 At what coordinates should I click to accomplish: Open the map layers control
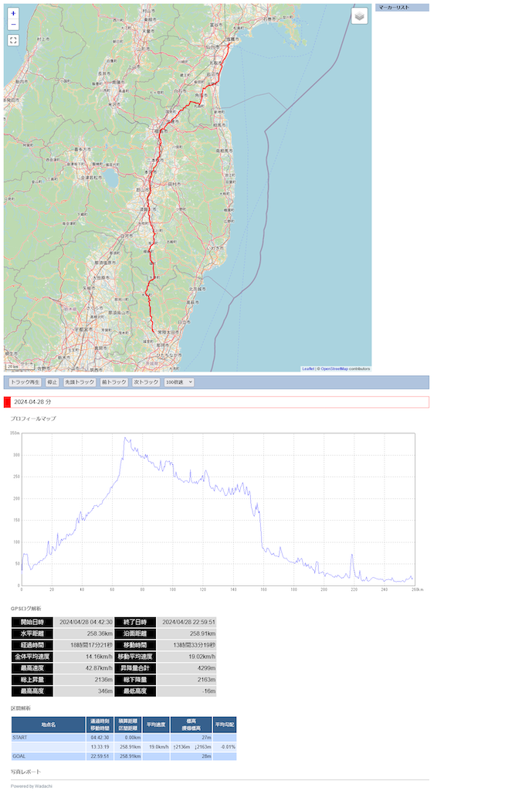coord(359,16)
